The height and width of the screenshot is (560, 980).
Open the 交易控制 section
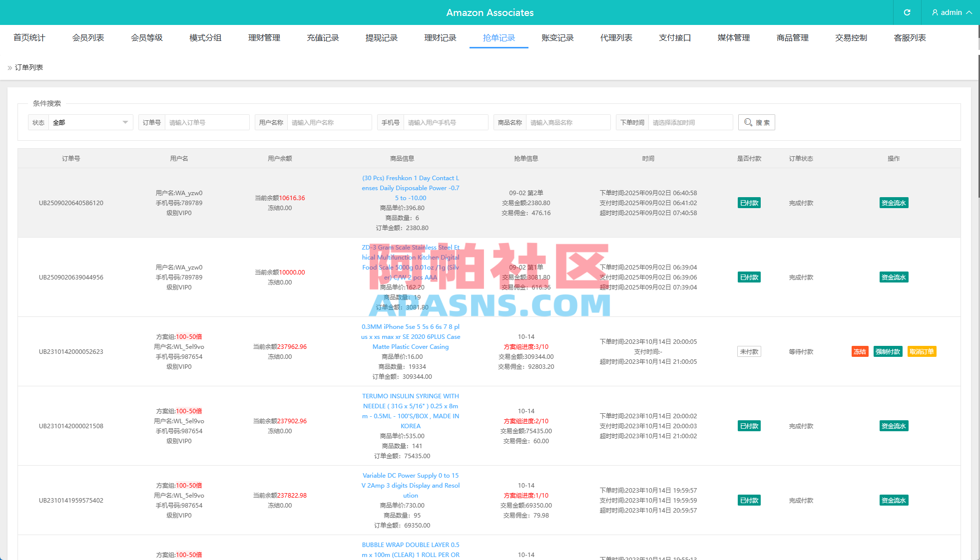tap(851, 37)
